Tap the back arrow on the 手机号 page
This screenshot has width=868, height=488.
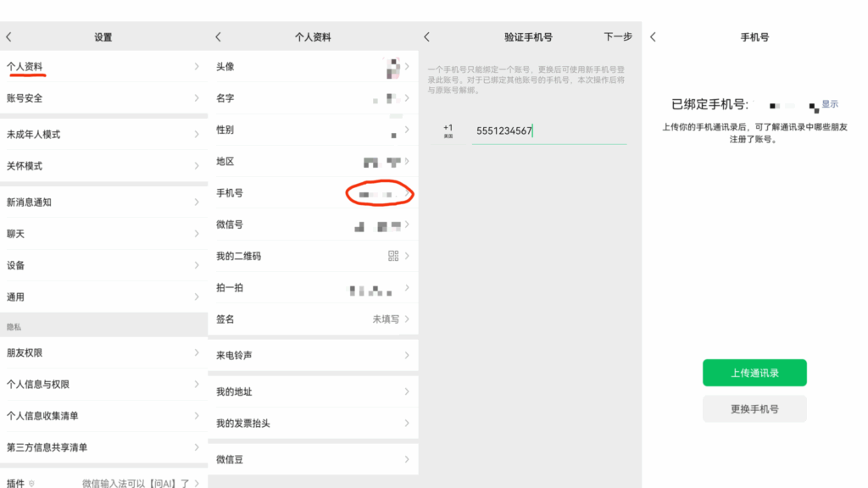(653, 36)
